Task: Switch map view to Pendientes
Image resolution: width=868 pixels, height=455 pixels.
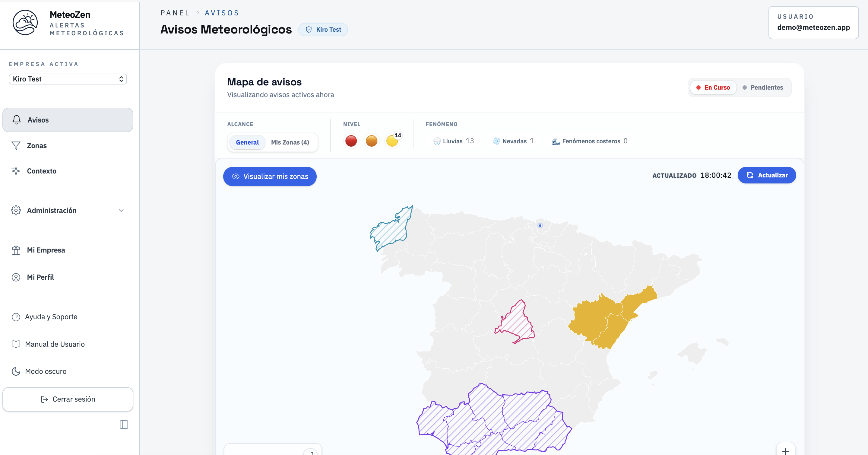Action: click(763, 87)
